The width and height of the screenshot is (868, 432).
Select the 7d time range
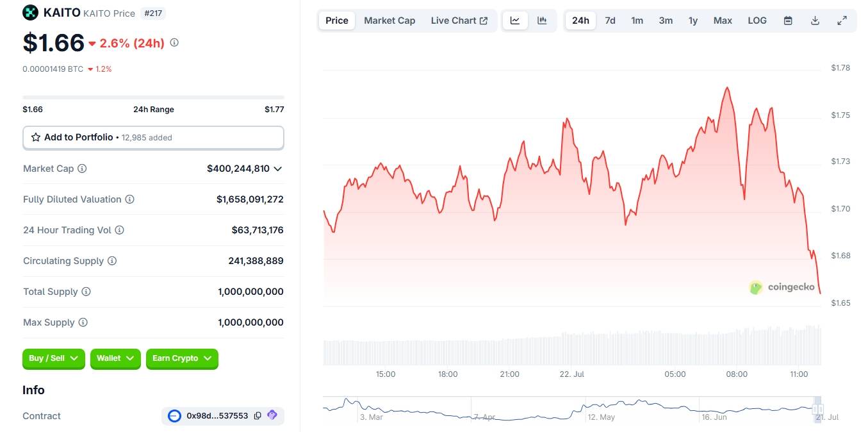click(610, 21)
